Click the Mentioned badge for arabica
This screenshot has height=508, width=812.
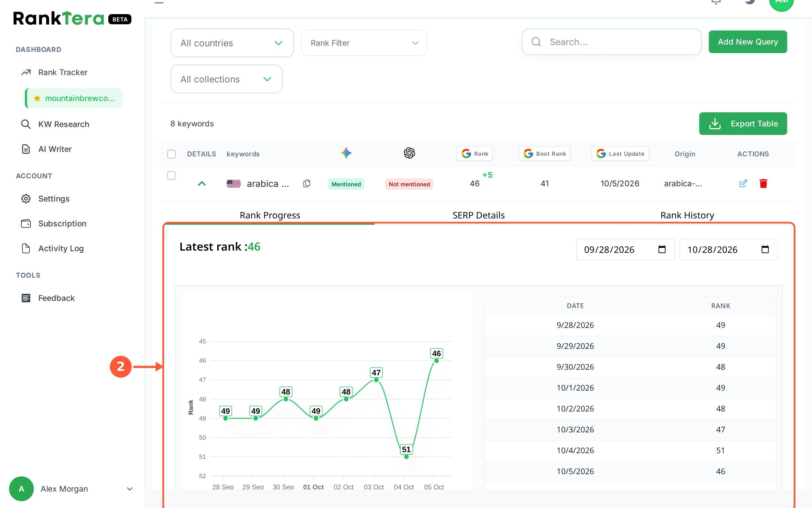346,184
